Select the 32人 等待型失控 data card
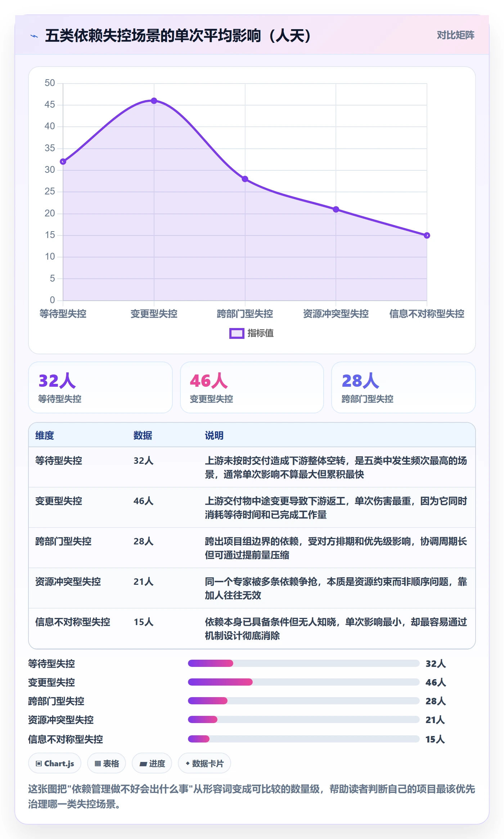Image resolution: width=504 pixels, height=839 pixels. [x=100, y=387]
